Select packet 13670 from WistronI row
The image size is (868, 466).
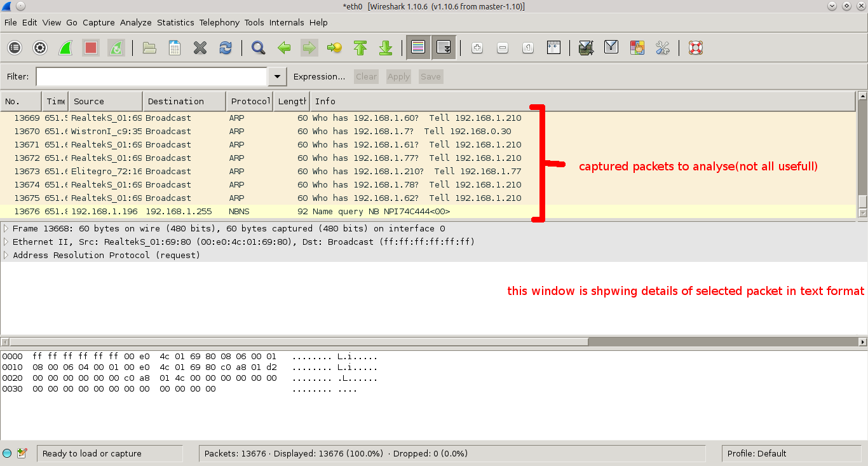click(428, 131)
